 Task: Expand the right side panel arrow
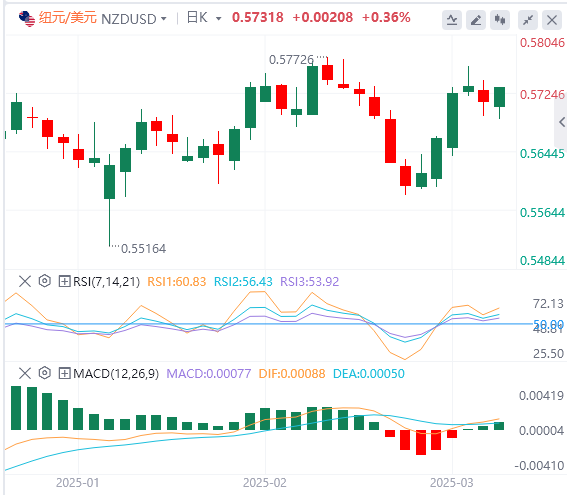[x=562, y=122]
